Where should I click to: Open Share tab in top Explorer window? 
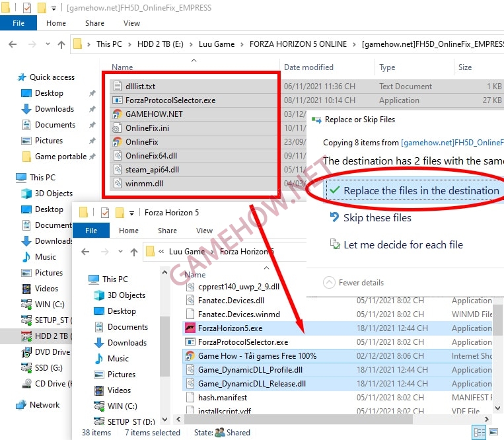pyautogui.click(x=94, y=23)
